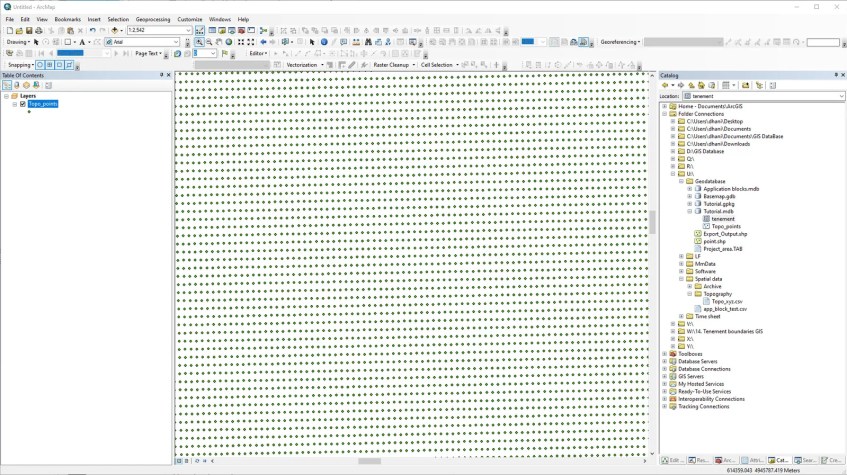The width and height of the screenshot is (847, 475).
Task: Toggle End Snapping button
Action: (x=50, y=65)
